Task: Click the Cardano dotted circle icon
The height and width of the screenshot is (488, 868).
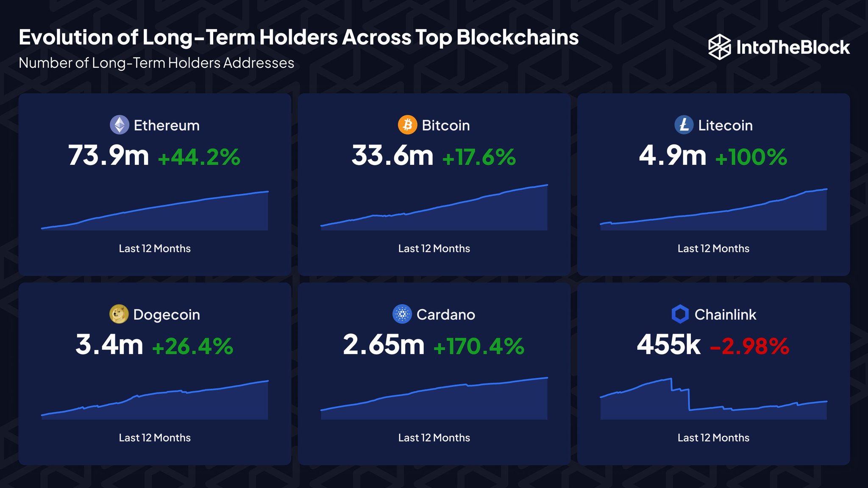Action: point(402,314)
